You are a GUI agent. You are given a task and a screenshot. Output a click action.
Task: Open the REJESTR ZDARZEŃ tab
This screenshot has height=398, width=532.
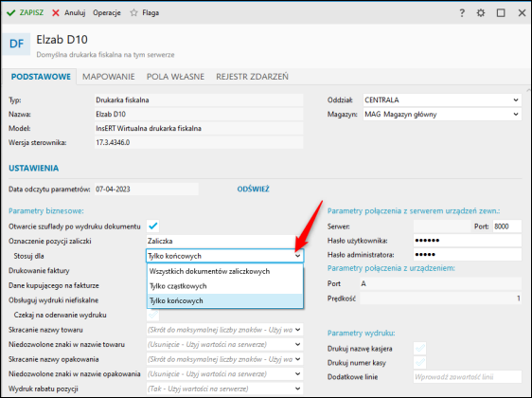252,77
